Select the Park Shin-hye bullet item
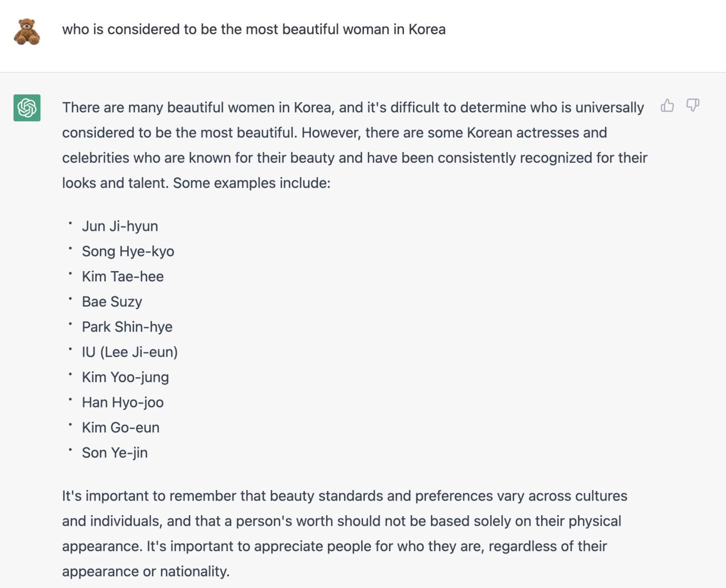This screenshot has width=726, height=588. tap(127, 327)
